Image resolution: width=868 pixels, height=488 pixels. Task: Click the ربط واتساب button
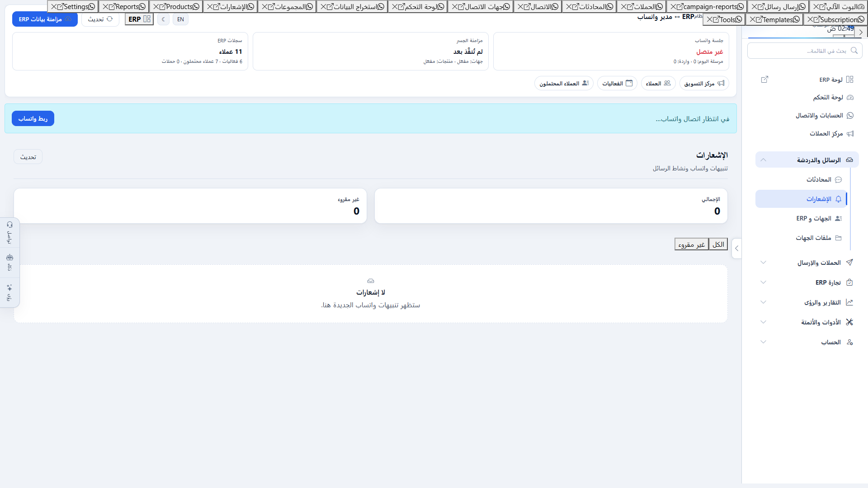point(33,118)
